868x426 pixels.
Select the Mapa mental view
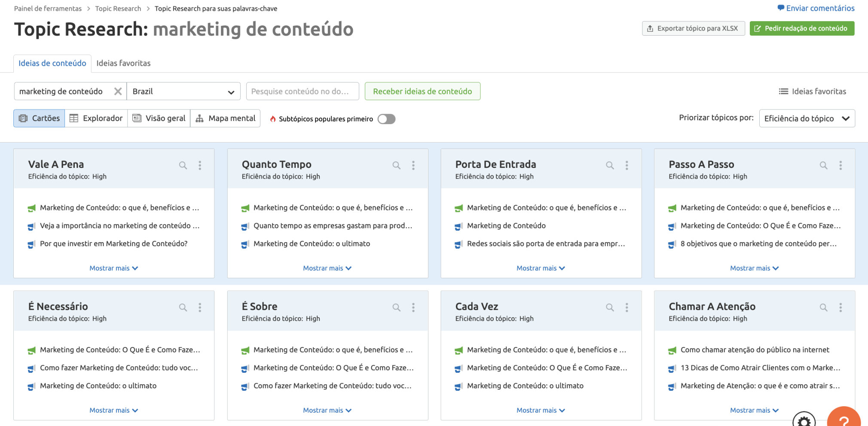[x=225, y=118]
